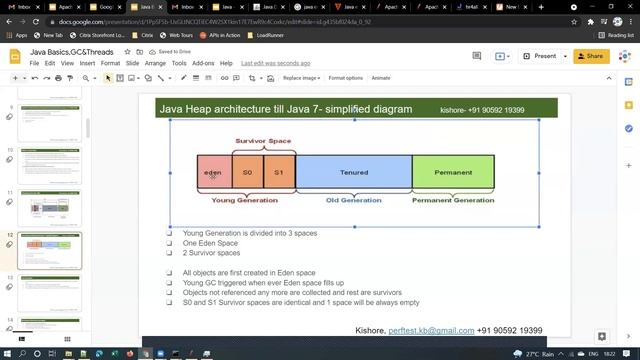This screenshot has height=360, width=640.
Task: Open the Insert menu
Action: click(x=87, y=63)
